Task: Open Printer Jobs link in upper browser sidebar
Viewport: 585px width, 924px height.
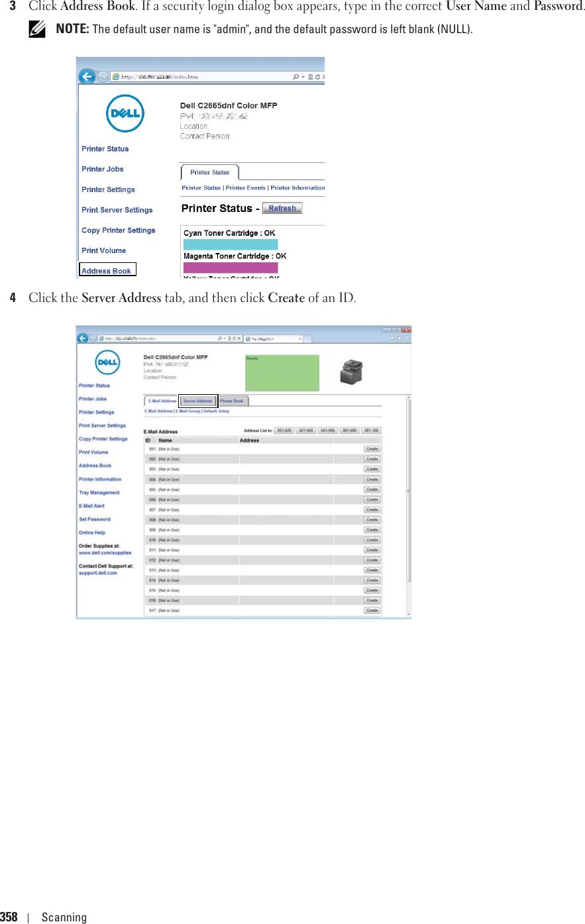Action: (103, 169)
